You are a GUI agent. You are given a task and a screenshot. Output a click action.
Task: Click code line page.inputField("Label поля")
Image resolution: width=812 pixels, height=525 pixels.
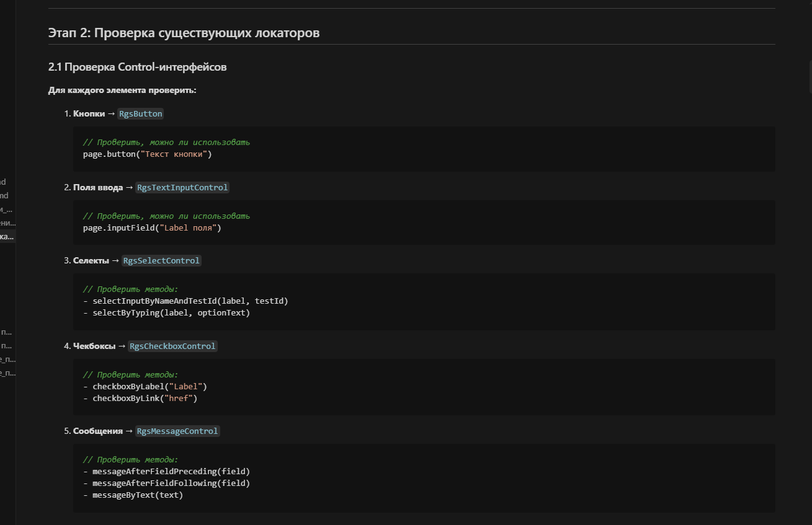(x=152, y=228)
